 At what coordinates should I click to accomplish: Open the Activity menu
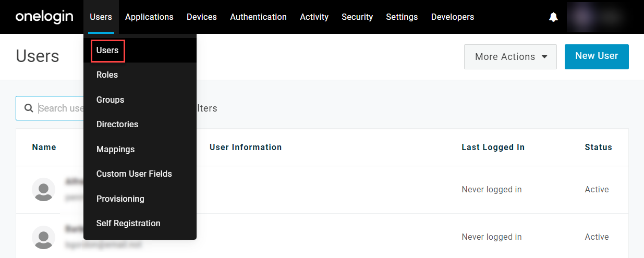click(314, 17)
